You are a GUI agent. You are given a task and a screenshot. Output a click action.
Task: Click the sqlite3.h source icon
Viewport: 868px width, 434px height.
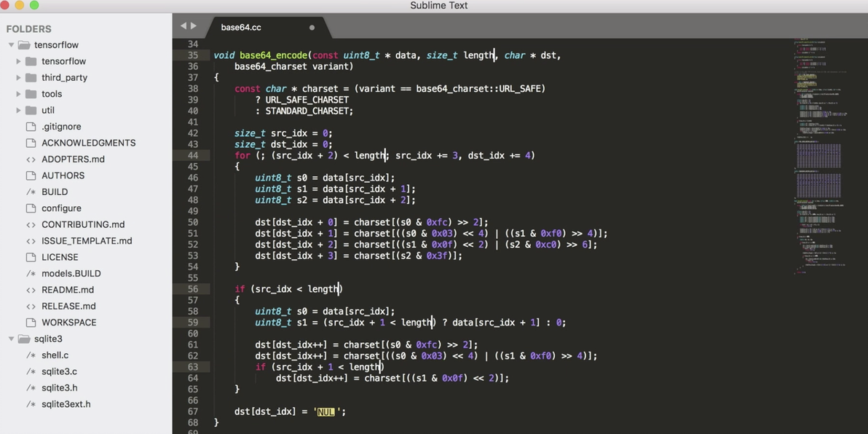point(31,388)
